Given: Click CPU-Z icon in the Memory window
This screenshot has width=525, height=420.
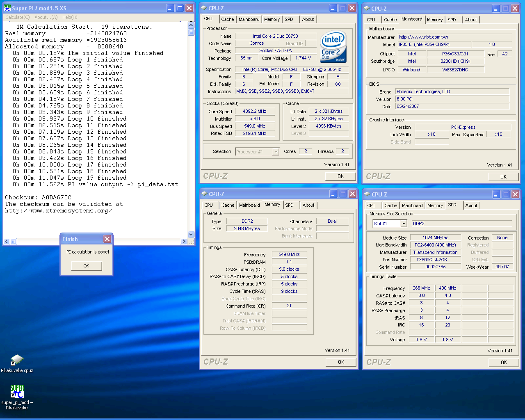Looking at the screenshot, I should coord(204,194).
